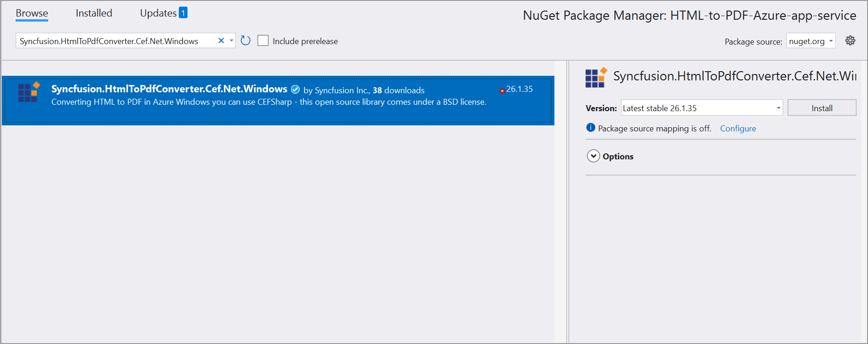Clear the search box with X icon
Image resolution: width=868 pixels, height=344 pixels.
221,40
